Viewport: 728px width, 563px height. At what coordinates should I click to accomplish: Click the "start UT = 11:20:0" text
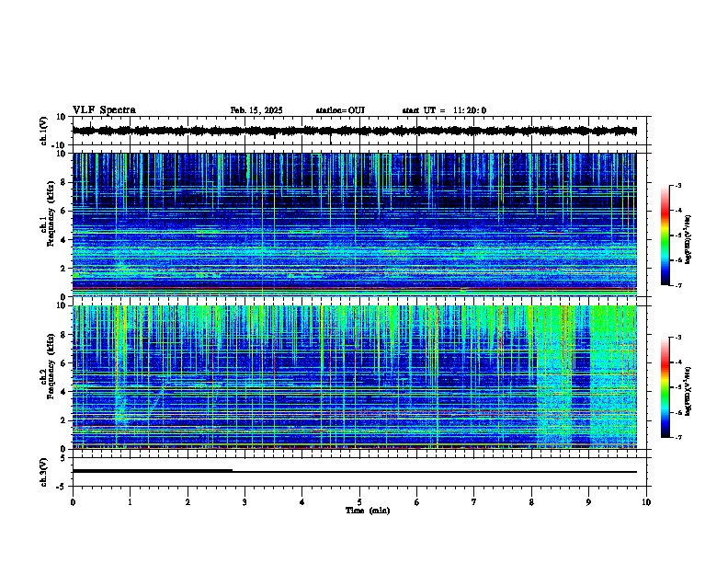(x=444, y=110)
